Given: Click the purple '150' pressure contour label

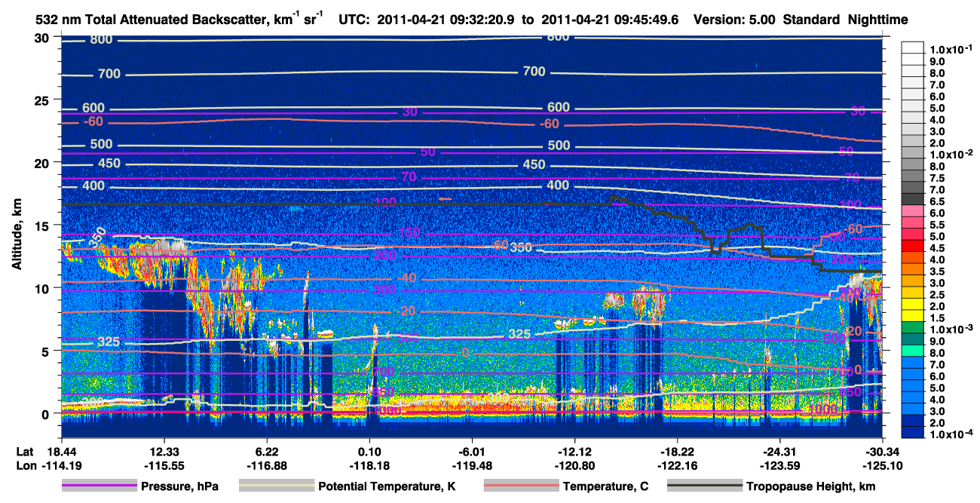Looking at the screenshot, I should tap(409, 233).
